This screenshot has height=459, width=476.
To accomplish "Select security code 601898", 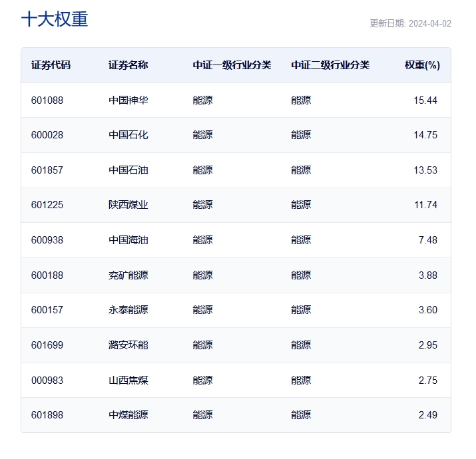I will [x=47, y=415].
